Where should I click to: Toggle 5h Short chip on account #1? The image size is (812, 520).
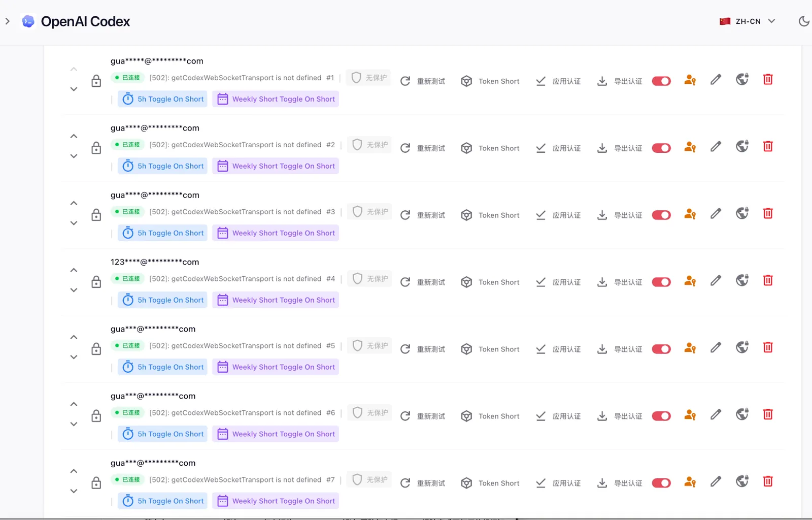(162, 99)
